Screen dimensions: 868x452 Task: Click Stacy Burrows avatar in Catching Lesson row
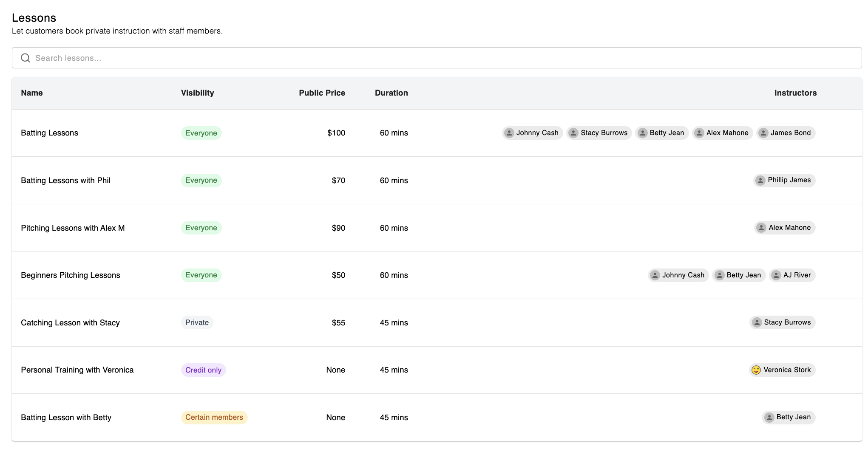click(756, 322)
